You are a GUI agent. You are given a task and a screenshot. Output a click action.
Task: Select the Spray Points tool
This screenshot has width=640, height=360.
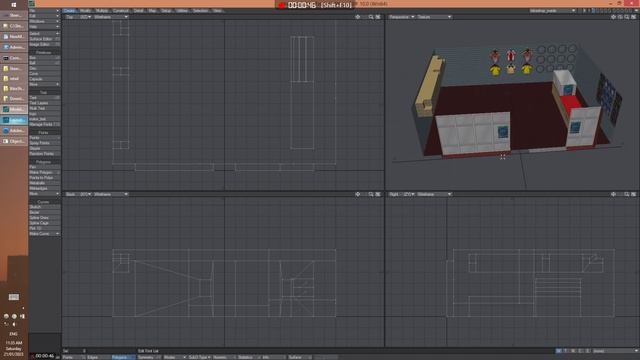pos(44,143)
